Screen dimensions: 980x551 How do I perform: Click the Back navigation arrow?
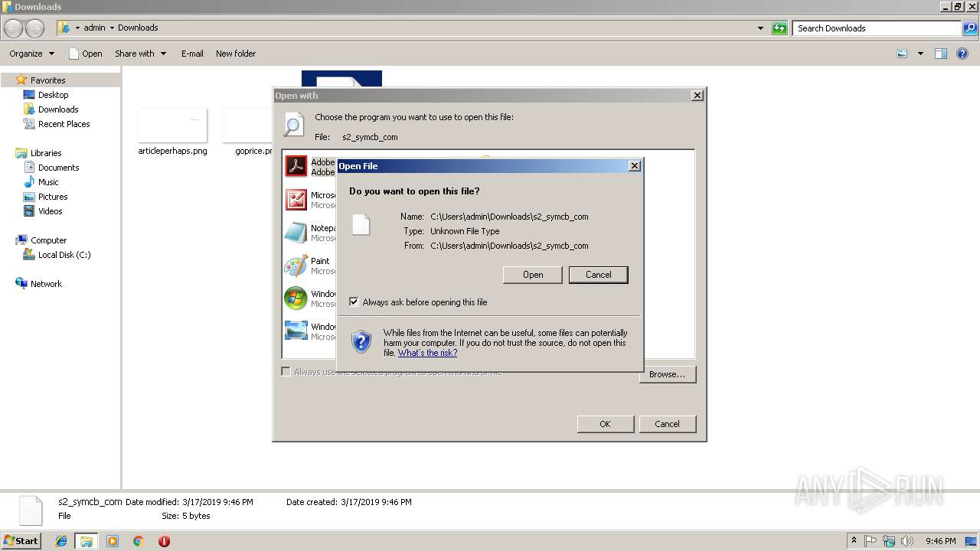(14, 28)
